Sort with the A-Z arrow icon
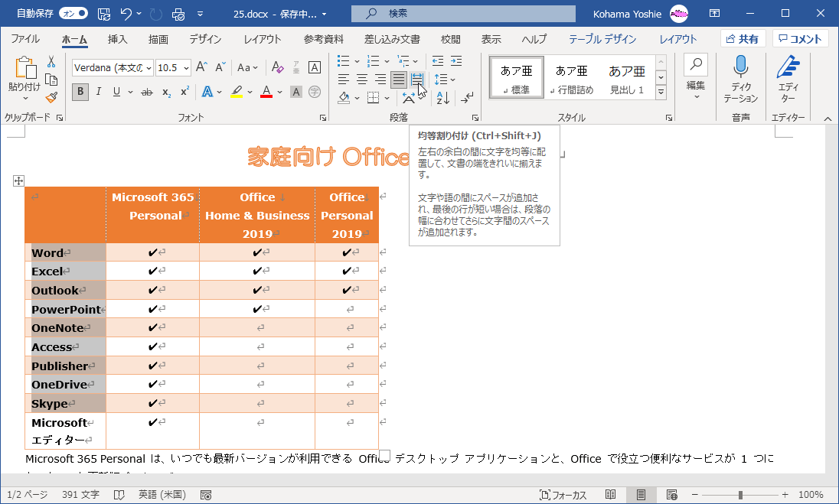The height and width of the screenshot is (504, 839). pos(442,97)
